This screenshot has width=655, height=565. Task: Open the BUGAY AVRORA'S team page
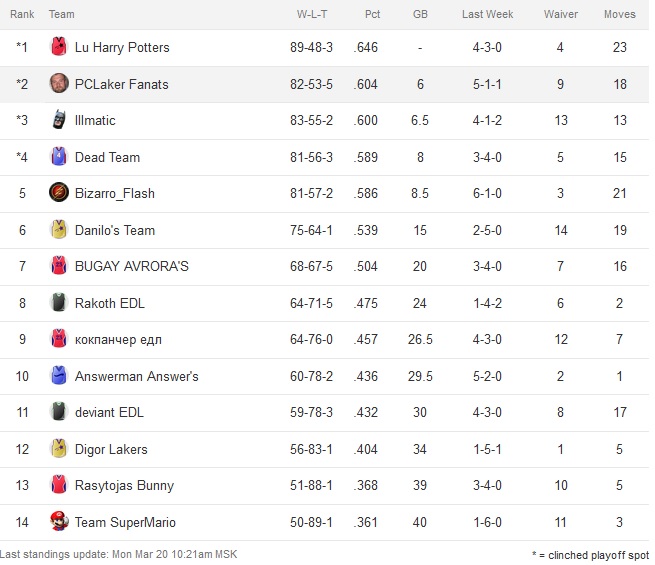131,266
